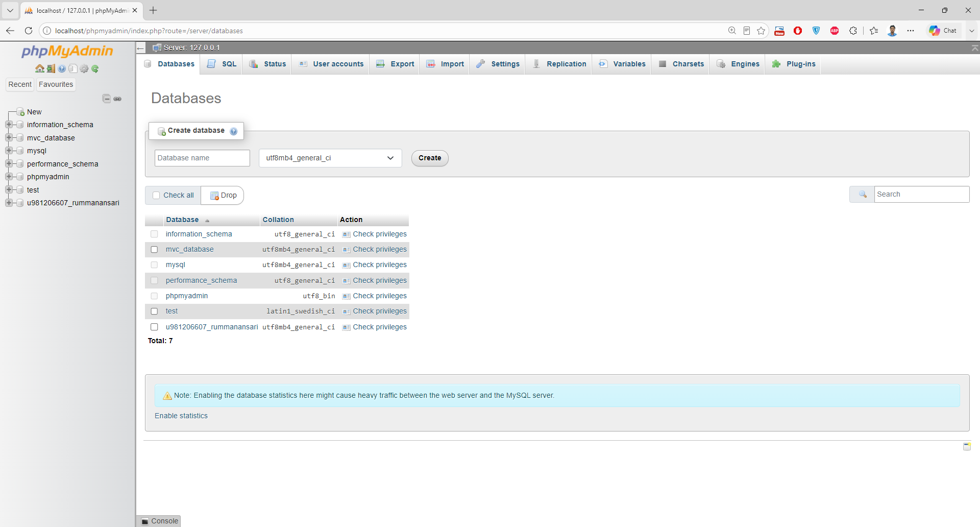Open the Recent tables button
The height and width of the screenshot is (527, 980).
click(20, 85)
